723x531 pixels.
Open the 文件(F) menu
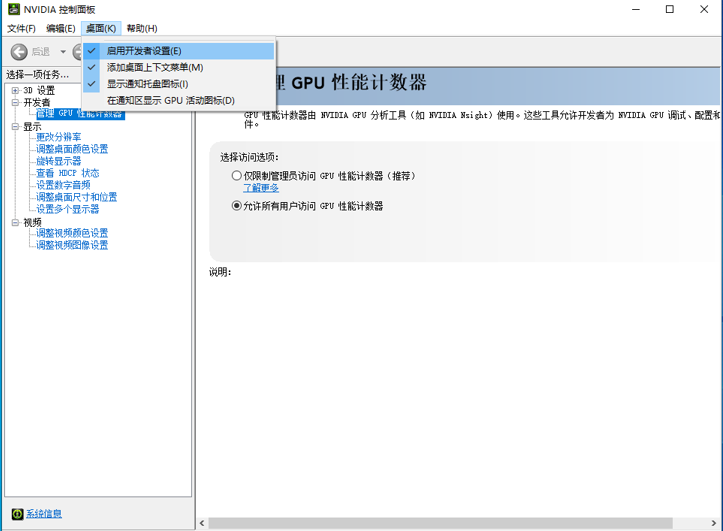point(21,29)
